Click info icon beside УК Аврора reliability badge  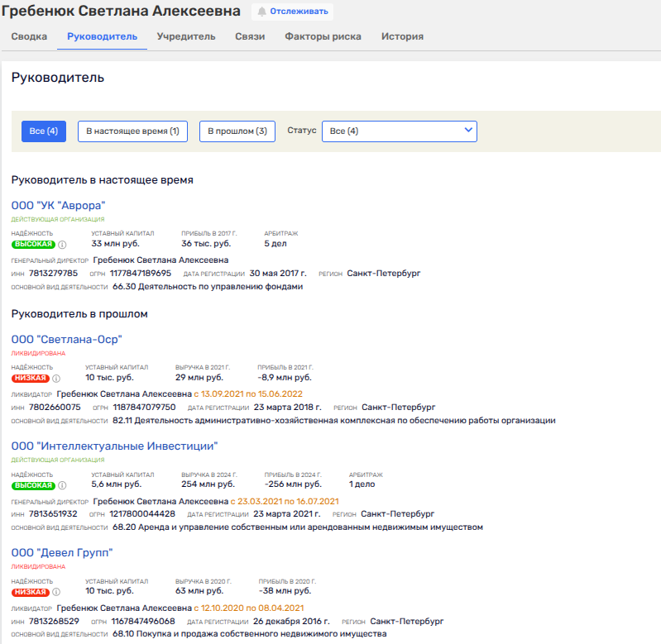click(62, 245)
